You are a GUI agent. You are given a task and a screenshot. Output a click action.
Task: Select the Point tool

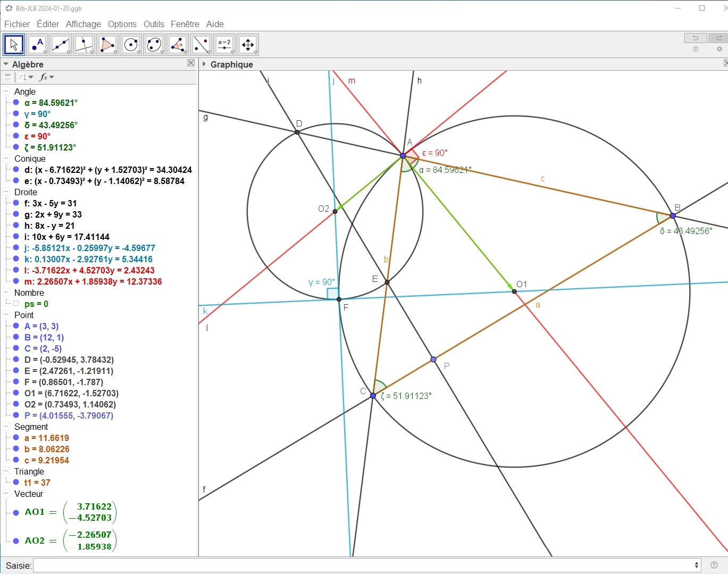click(37, 45)
